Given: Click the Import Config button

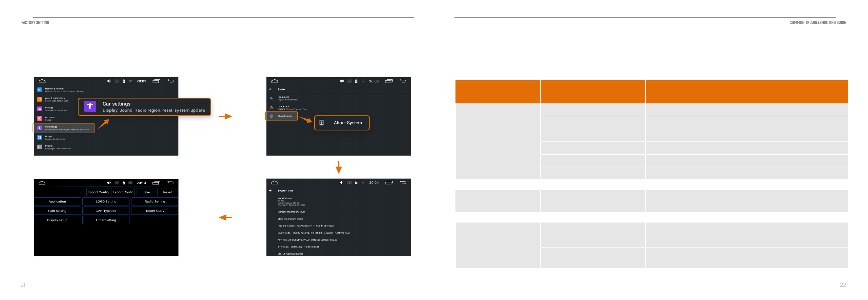Looking at the screenshot, I should coord(98,192).
